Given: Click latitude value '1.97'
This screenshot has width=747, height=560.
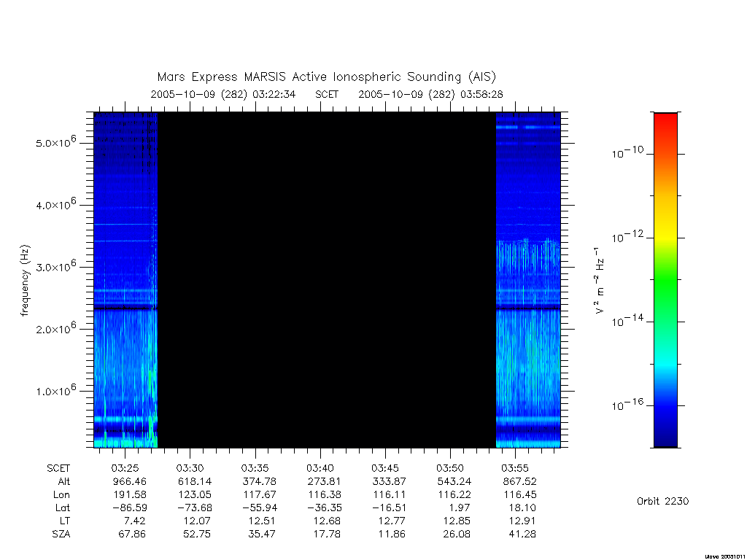Looking at the screenshot, I should coord(460,507).
